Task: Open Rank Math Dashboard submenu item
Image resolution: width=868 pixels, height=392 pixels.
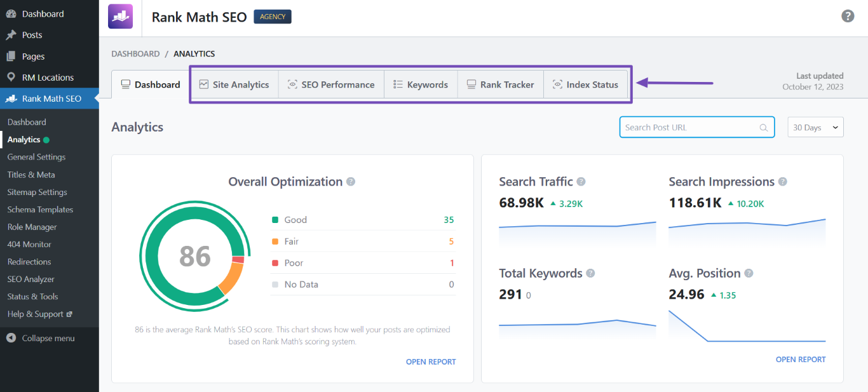Action: tap(50, 122)
